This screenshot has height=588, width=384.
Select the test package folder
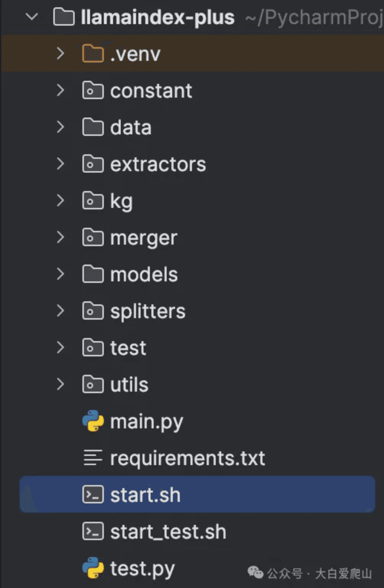[128, 348]
